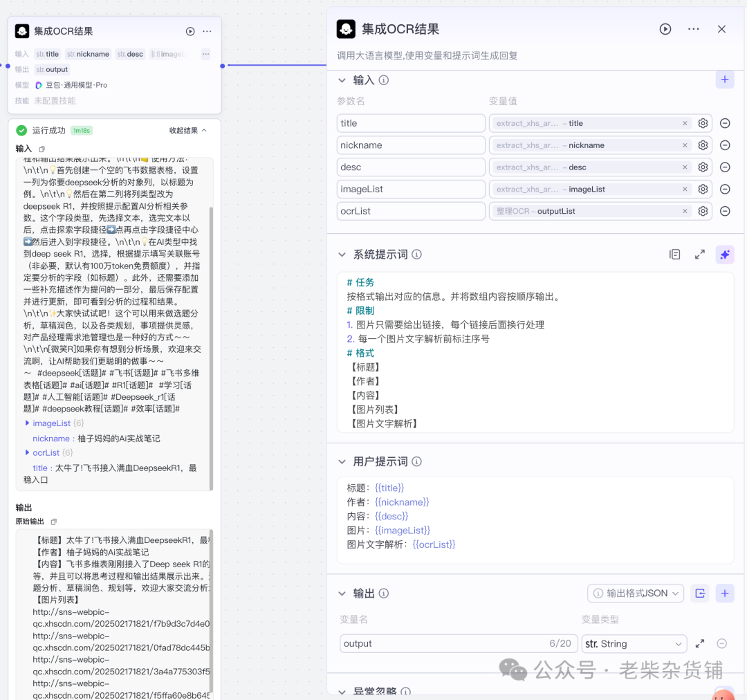
Task: Run the node from the canvas card play icon
Action: (x=190, y=31)
